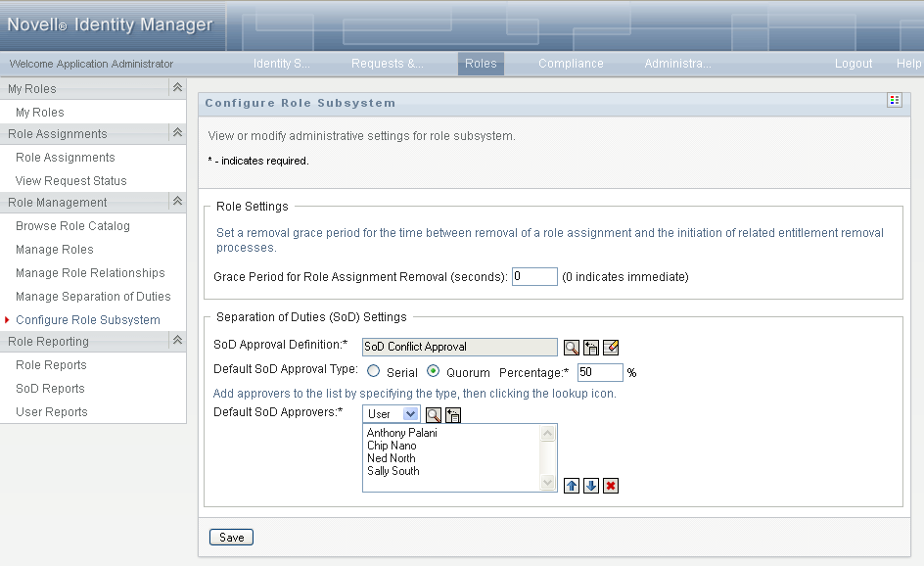924x566 pixels.
Task: Open Manage Separation of Duties link
Action: [x=93, y=297]
